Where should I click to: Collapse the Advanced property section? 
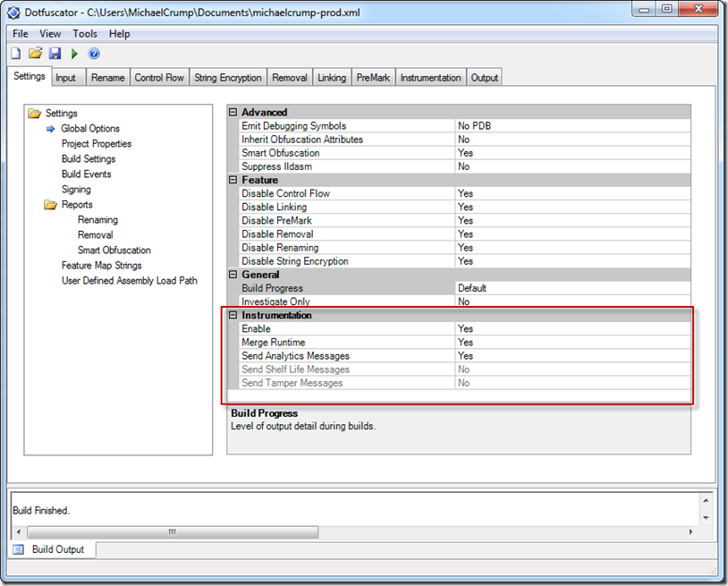(233, 113)
